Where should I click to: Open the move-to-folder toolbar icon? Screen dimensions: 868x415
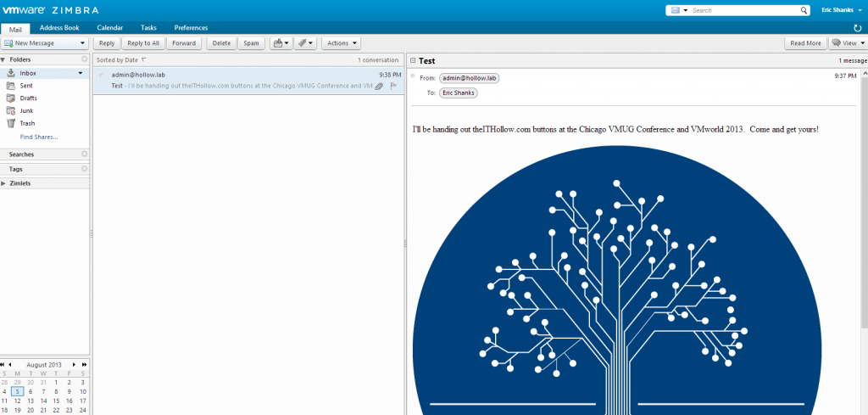(x=280, y=42)
